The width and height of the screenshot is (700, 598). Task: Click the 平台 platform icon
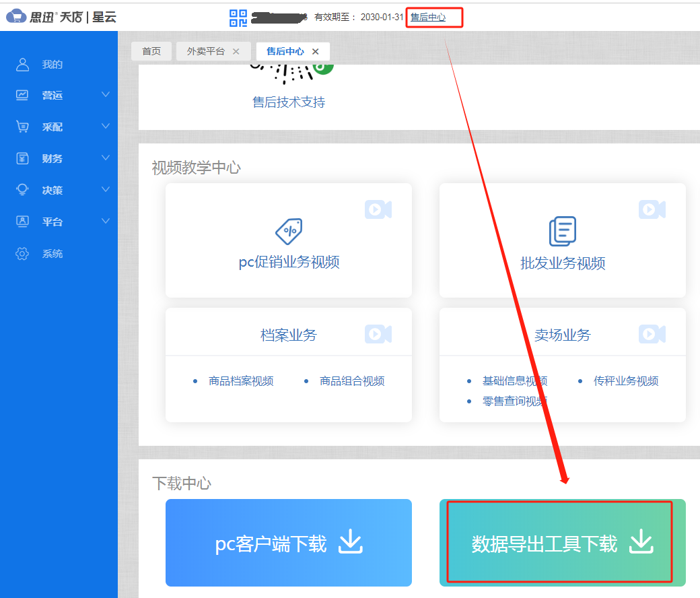tap(22, 222)
